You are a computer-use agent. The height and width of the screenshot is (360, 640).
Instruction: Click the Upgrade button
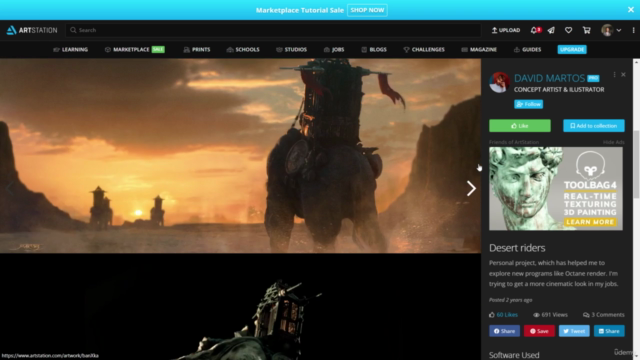click(572, 49)
